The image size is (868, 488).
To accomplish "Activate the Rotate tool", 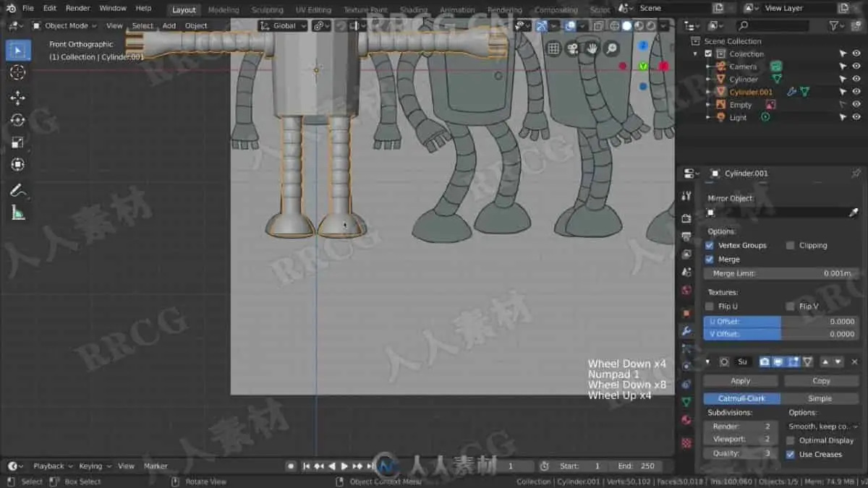I will click(x=18, y=120).
